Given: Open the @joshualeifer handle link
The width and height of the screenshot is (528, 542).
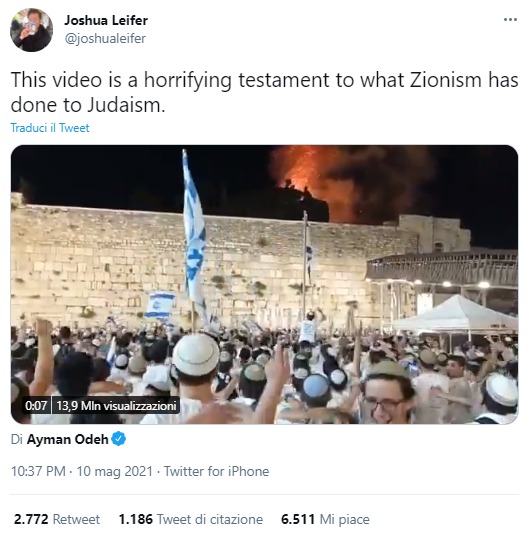Looking at the screenshot, I should pos(105,38).
